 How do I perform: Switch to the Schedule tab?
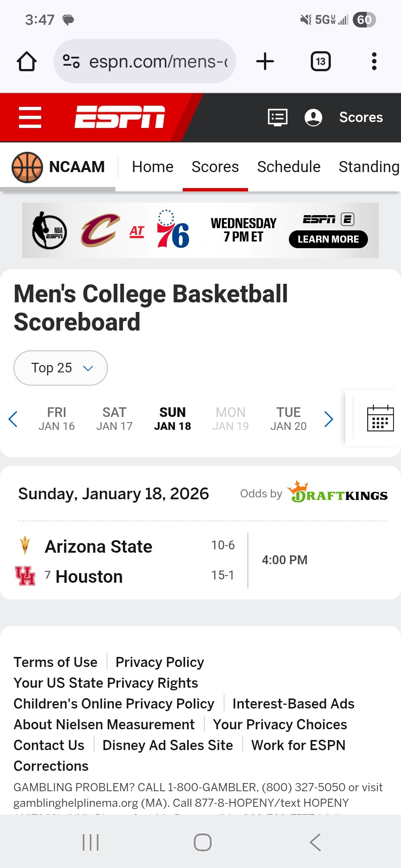pos(288,167)
